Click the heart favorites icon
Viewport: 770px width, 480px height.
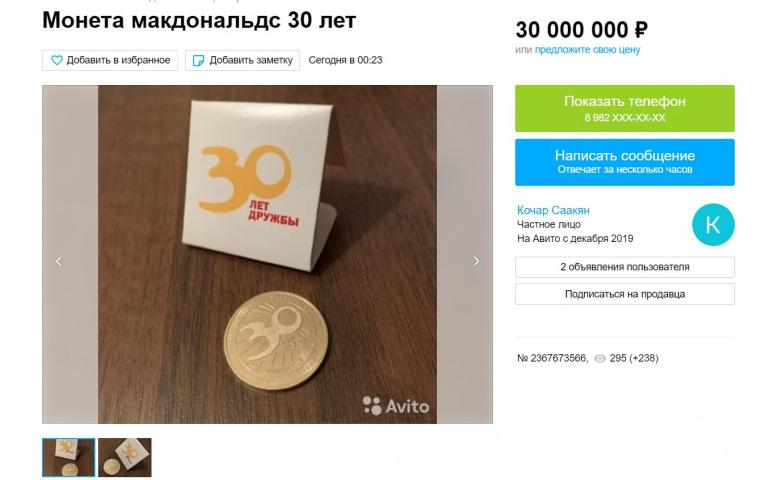click(57, 60)
